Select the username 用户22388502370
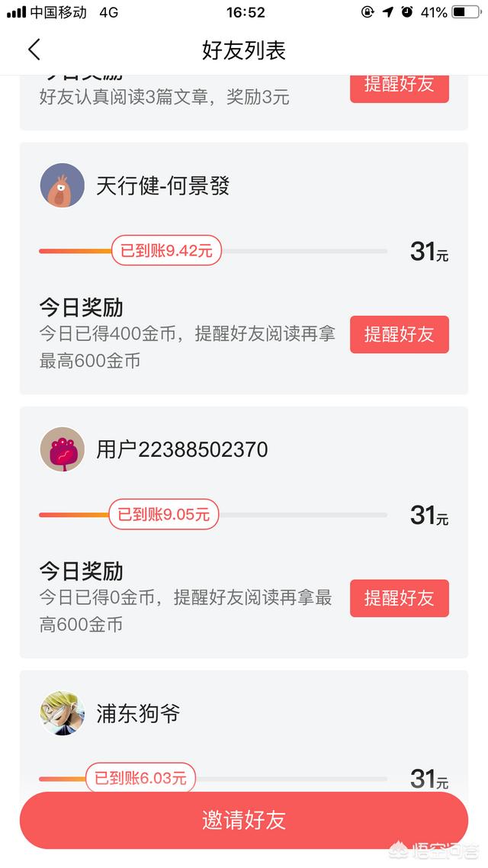This screenshot has width=488, height=868. [x=182, y=449]
